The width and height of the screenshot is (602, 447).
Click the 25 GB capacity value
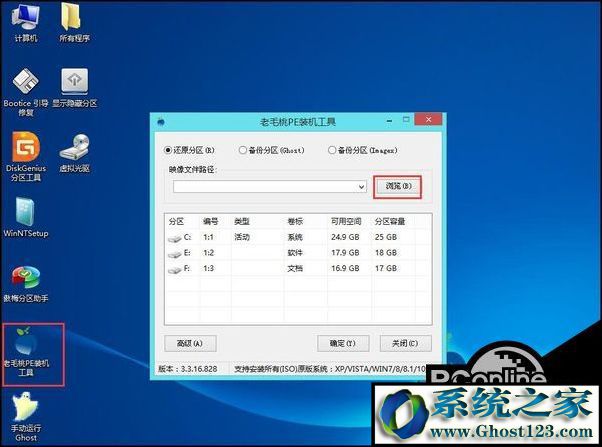click(x=386, y=237)
